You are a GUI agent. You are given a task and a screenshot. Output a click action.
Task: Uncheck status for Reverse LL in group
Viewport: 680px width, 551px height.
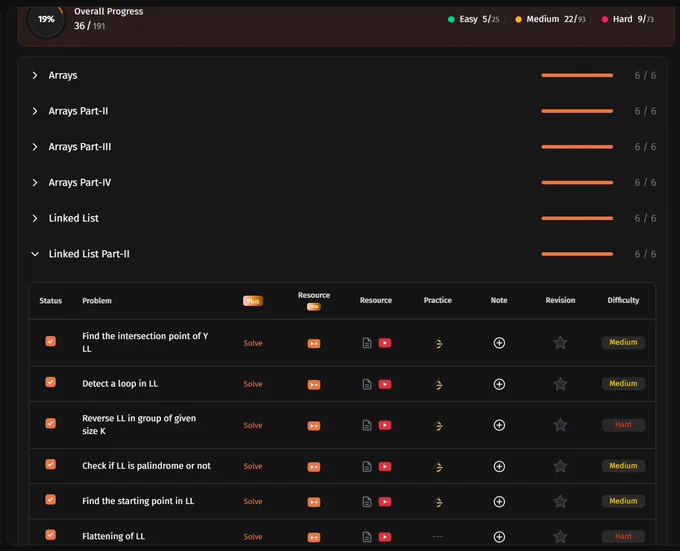point(50,423)
